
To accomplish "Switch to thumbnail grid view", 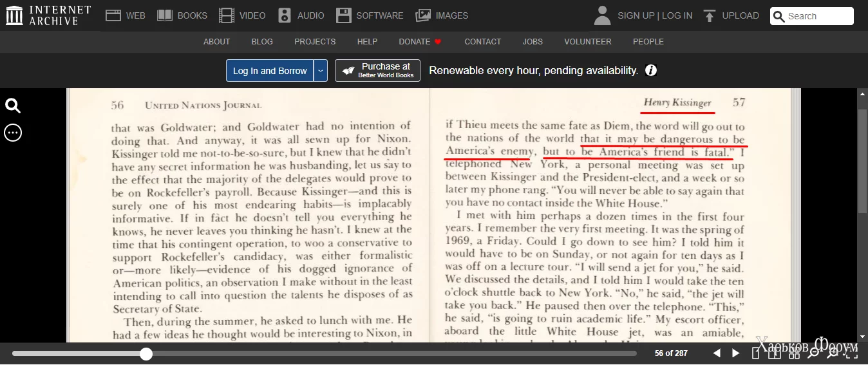I will pos(795,353).
